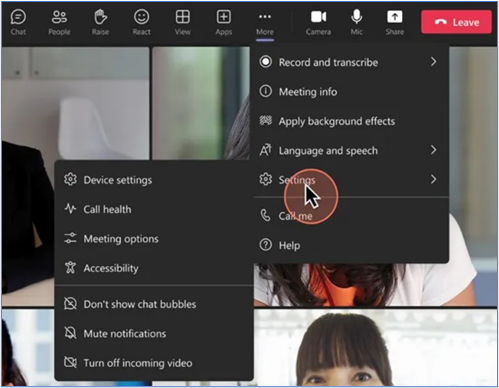This screenshot has width=499, height=388.
Task: Click the Device settings gear icon
Action: coord(70,179)
